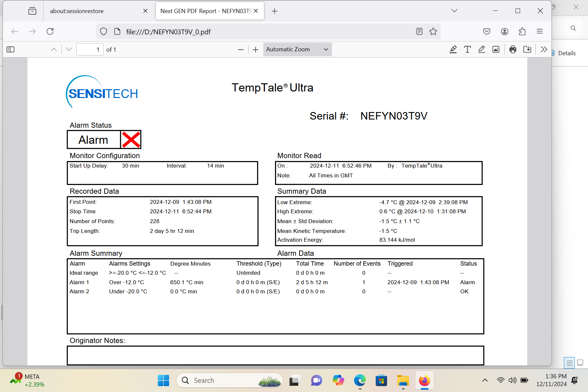Open Firefox account icon
Viewport: 588px width, 392px height.
coord(504,31)
